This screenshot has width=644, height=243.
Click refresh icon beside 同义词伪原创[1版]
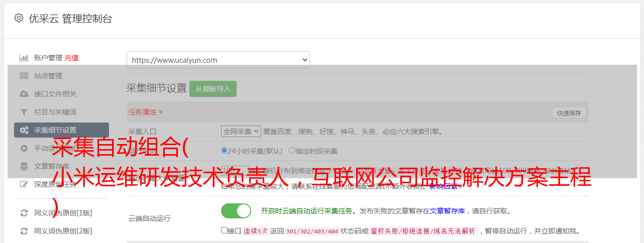[x=24, y=213]
